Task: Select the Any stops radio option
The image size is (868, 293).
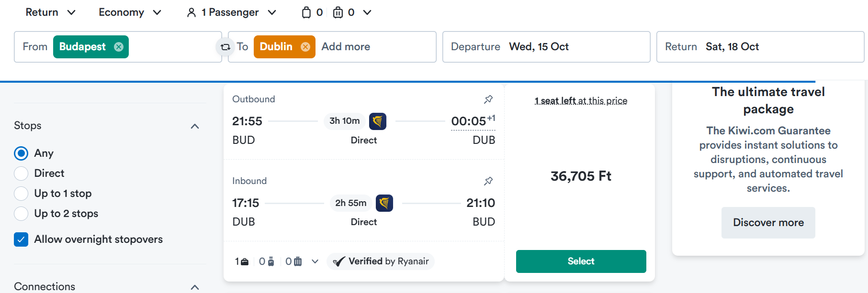Action: [21, 153]
